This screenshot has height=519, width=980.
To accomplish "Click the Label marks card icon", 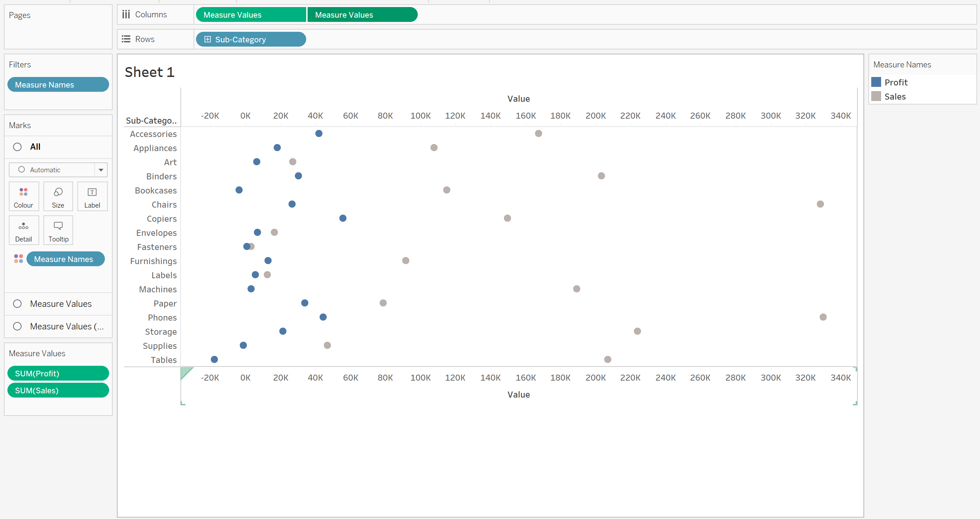I will 92,192.
